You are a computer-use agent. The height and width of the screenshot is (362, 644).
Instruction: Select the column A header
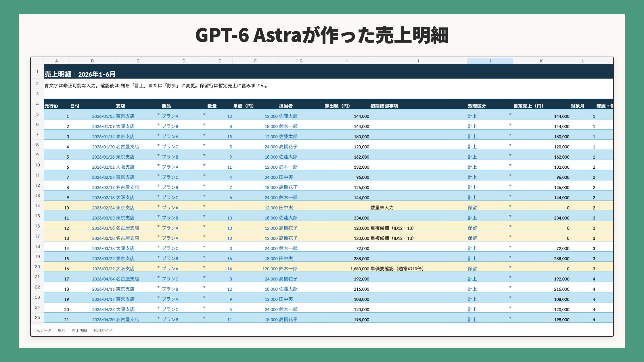click(57, 61)
